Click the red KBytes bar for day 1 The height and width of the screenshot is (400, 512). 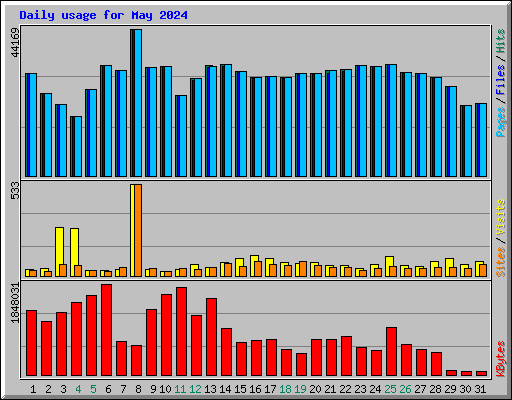pyautogui.click(x=31, y=343)
